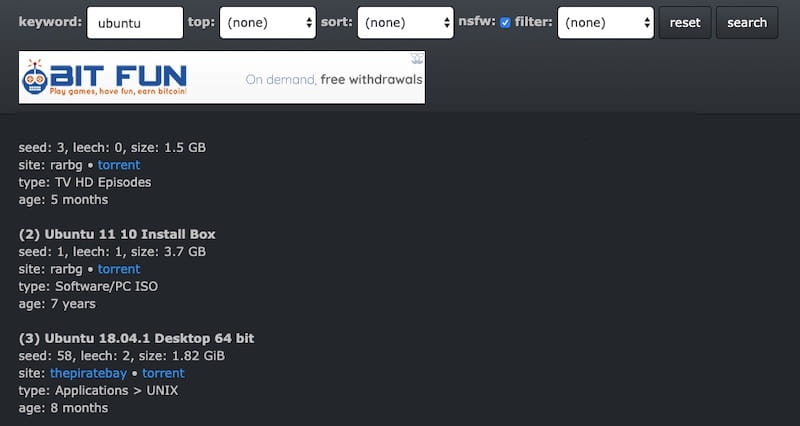Click the keyword label
This screenshot has height=426, width=800.
50,22
